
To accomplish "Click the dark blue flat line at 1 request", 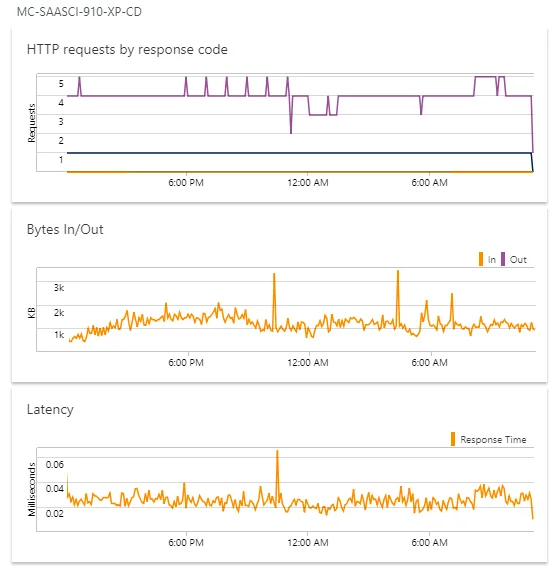I will (298, 153).
